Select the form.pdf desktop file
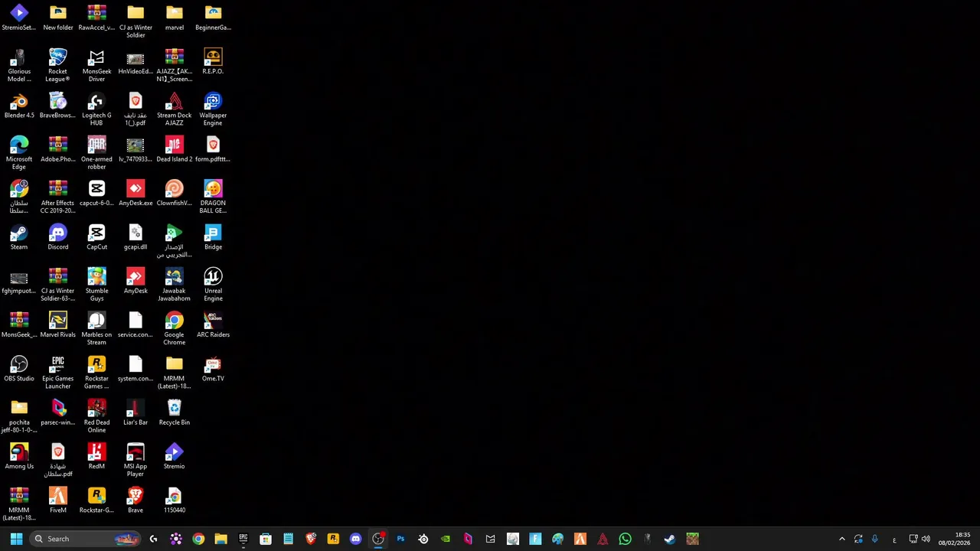Screen dimensions: 980x551 coord(213,149)
